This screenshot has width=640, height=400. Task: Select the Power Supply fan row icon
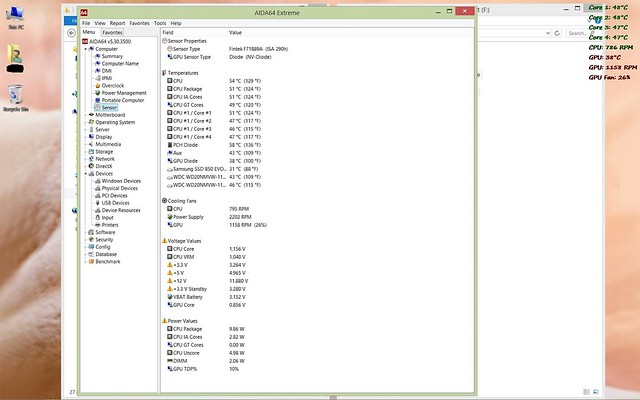[x=170, y=217]
